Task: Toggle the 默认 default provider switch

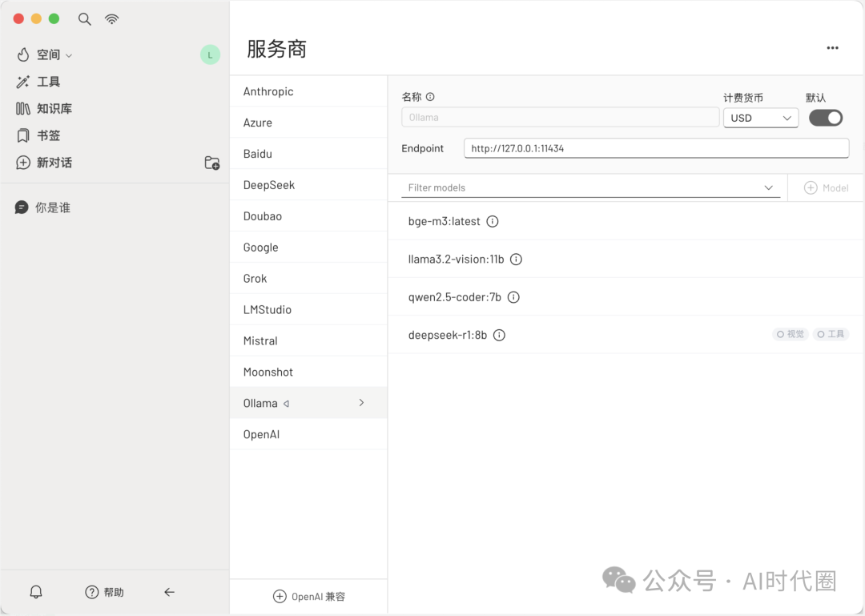Action: click(x=825, y=118)
